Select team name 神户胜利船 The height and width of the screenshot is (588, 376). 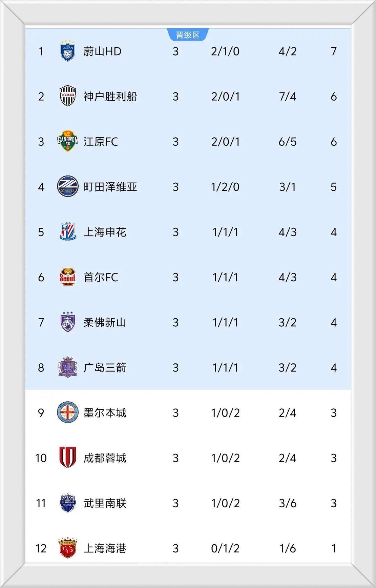110,96
